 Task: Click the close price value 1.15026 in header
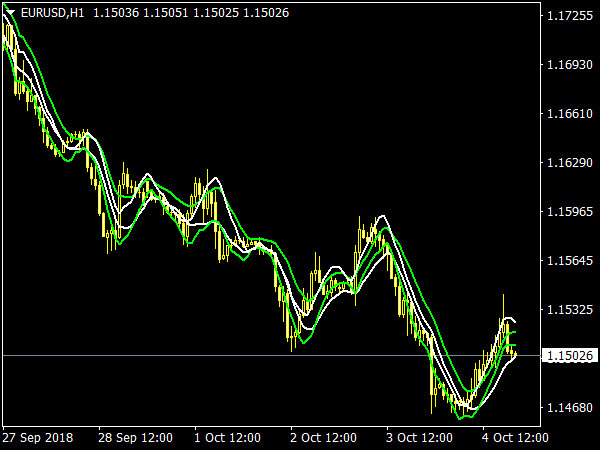pos(266,13)
